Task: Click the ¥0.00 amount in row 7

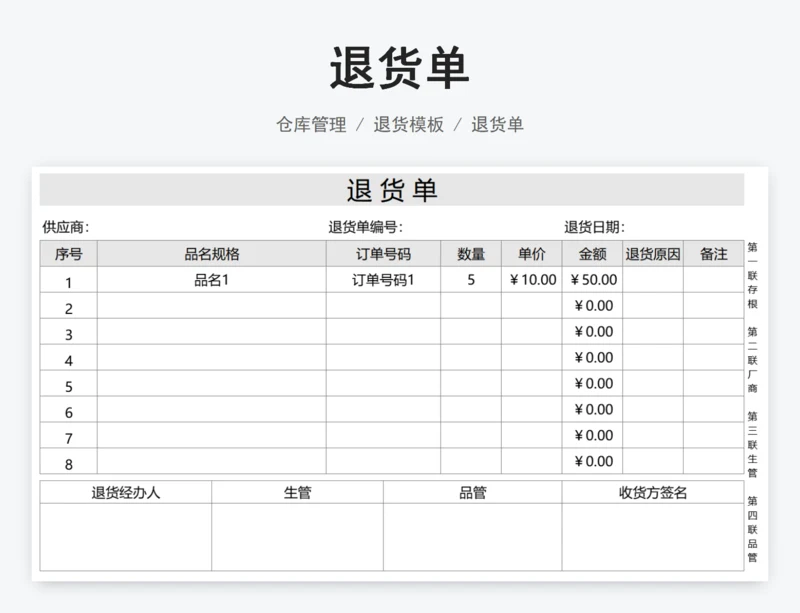Action: 592,435
